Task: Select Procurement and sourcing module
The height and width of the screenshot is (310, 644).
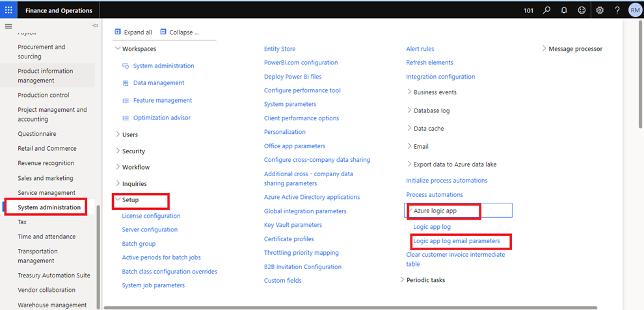Action: pyautogui.click(x=42, y=52)
